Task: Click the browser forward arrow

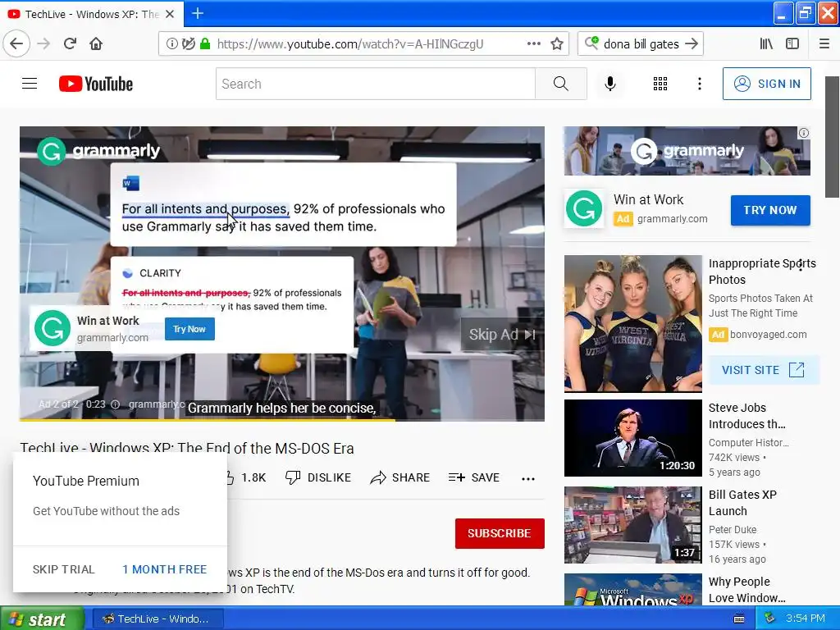Action: pyautogui.click(x=43, y=43)
